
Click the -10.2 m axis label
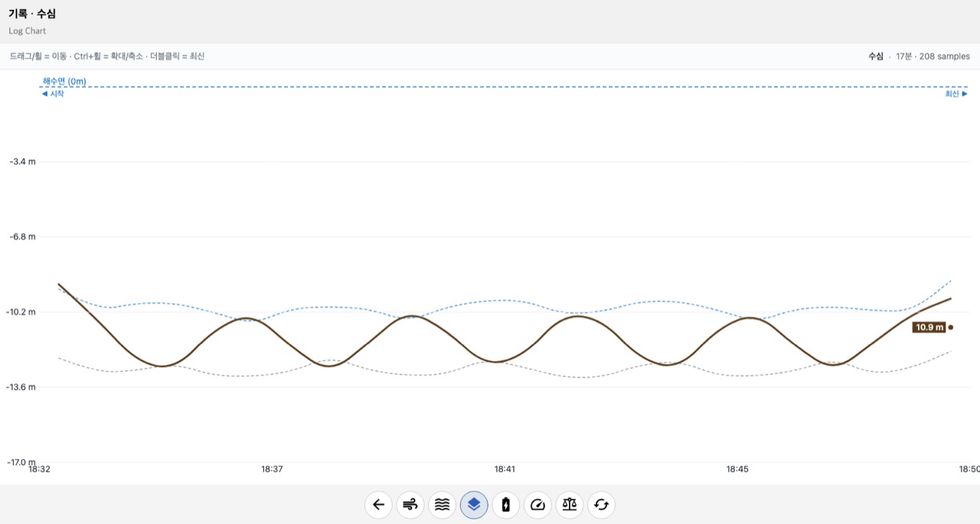click(21, 312)
